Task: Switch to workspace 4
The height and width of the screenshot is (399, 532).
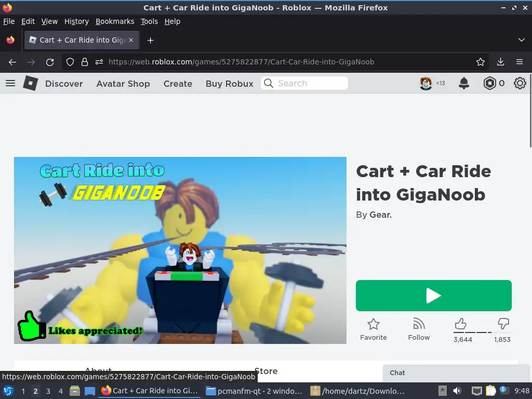Action: tap(61, 391)
